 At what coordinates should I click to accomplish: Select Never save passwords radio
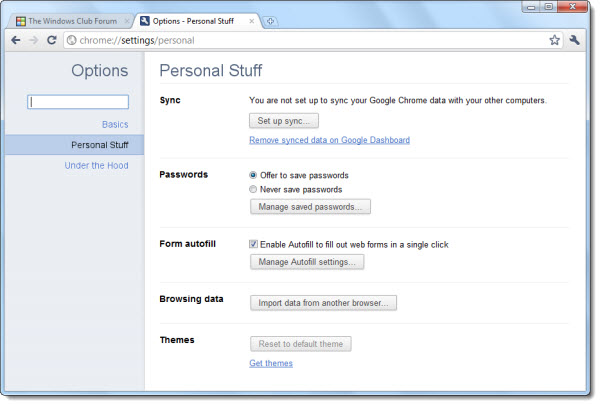pos(253,189)
